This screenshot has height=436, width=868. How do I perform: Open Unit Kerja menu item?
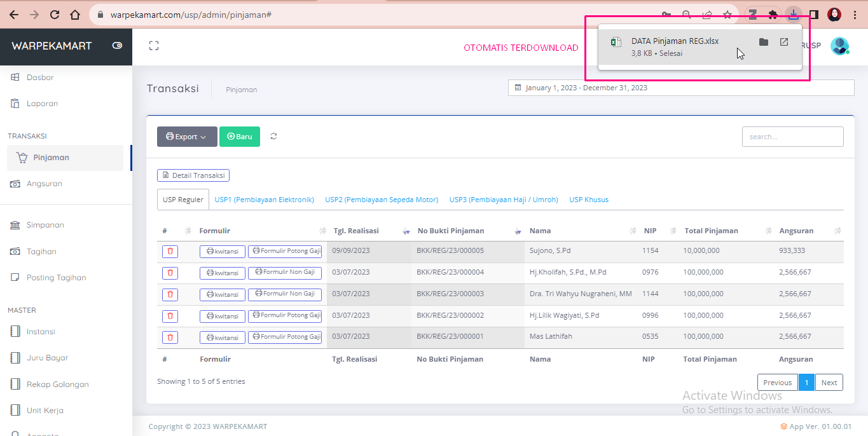[x=45, y=411]
